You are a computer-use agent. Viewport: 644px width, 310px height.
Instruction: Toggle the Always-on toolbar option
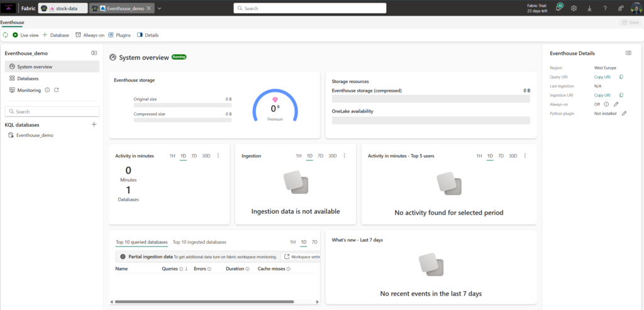pos(89,35)
